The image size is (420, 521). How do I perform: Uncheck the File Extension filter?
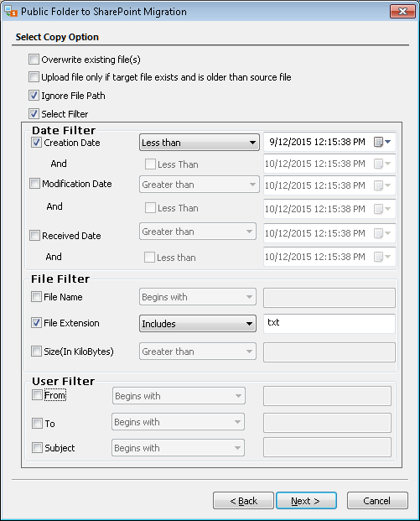[x=36, y=323]
